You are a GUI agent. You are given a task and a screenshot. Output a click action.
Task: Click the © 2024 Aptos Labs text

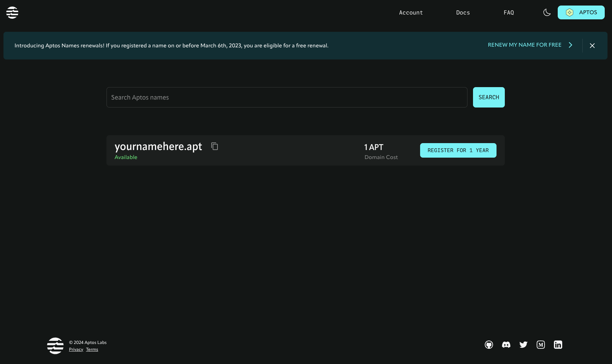(x=88, y=343)
